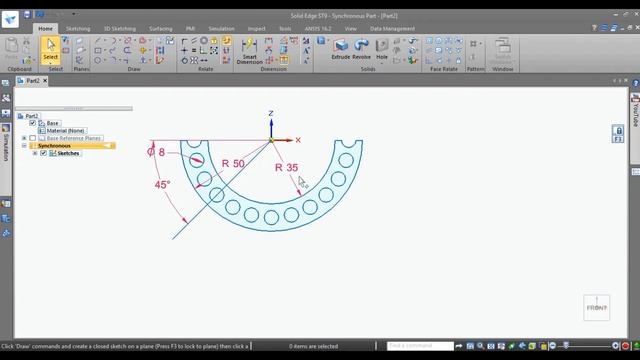This screenshot has width=640, height=360.
Task: Click the 45° angle dimension
Action: 162,185
